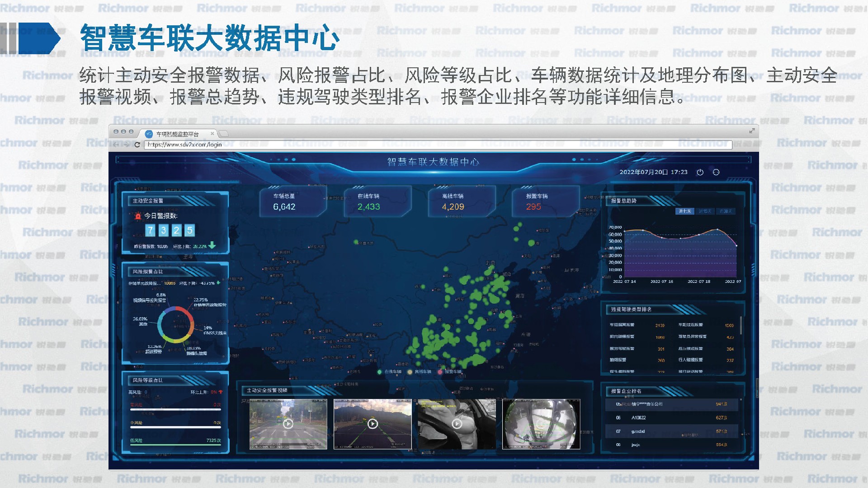The image size is (868, 488).
Task: Click the 车距过近报警 1509 entry
Action: (x=706, y=325)
